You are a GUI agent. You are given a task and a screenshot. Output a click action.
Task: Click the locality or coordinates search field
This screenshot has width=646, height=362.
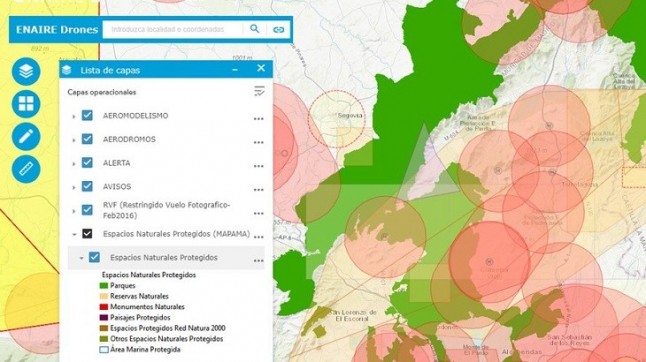click(x=172, y=29)
